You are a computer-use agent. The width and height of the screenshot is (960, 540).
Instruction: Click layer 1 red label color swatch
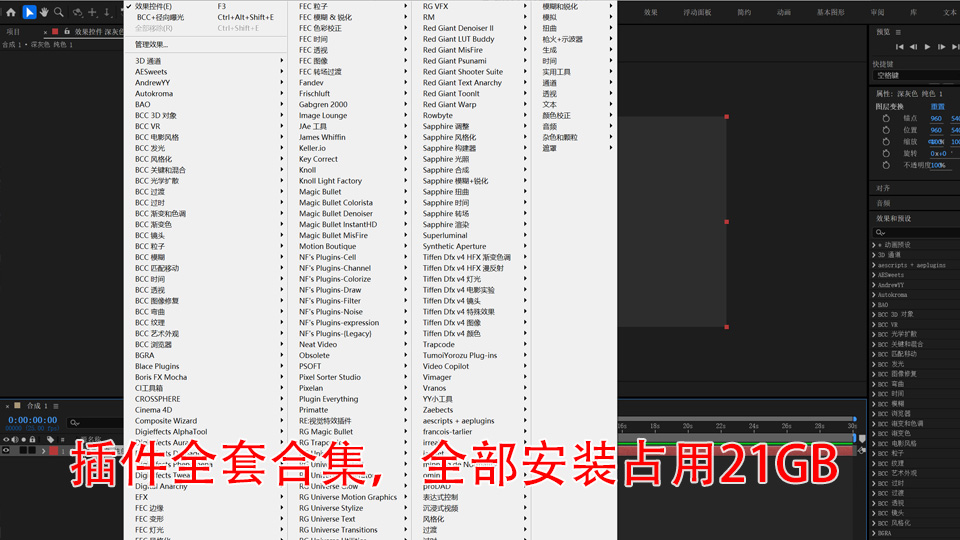[x=53, y=451]
